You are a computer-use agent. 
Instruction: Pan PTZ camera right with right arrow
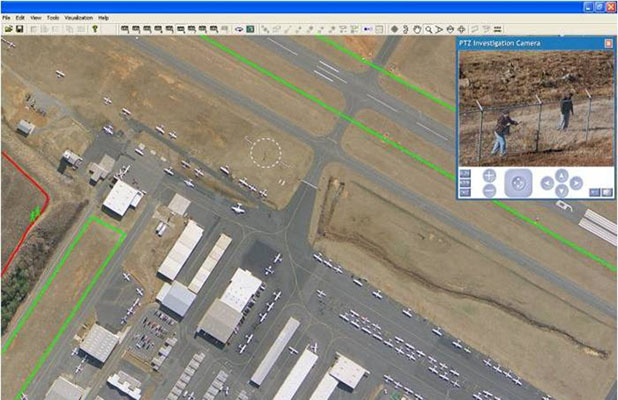576,183
